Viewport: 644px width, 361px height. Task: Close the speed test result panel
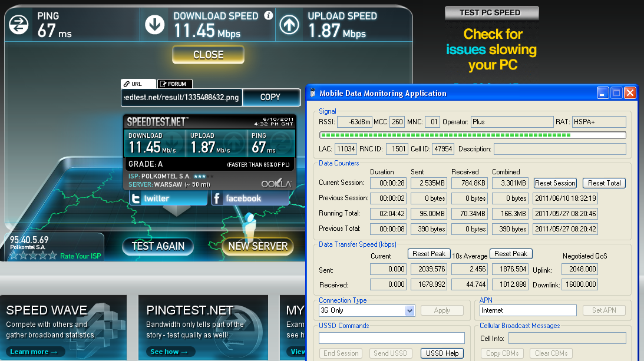click(208, 55)
